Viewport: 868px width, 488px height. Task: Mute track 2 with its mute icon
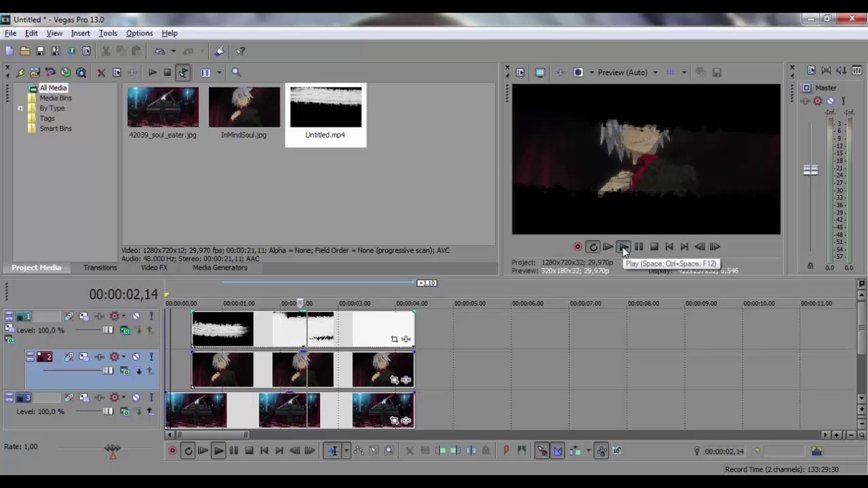pos(136,357)
